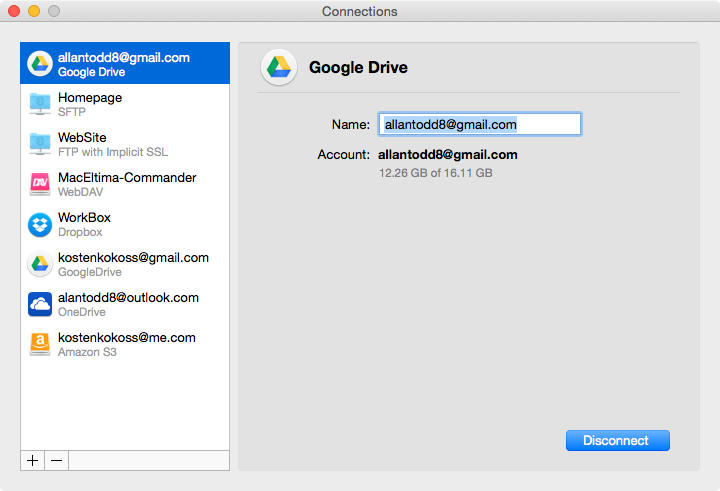The height and width of the screenshot is (491, 720).
Task: Select the WorkBox Dropbox connection
Action: (125, 224)
